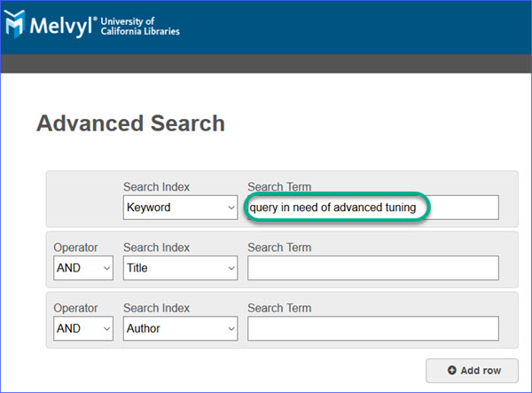Image resolution: width=532 pixels, height=393 pixels.
Task: Click the University of California Libraries text
Action: (140, 26)
